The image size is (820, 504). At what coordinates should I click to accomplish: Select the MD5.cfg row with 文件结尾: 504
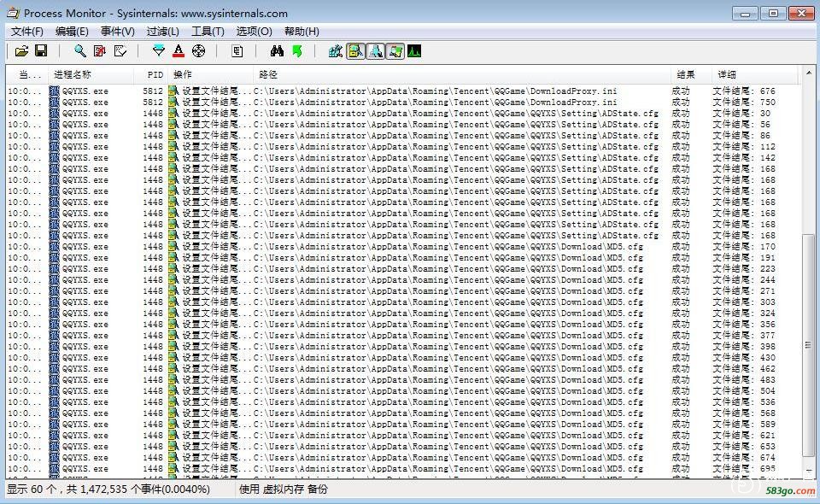click(x=402, y=391)
